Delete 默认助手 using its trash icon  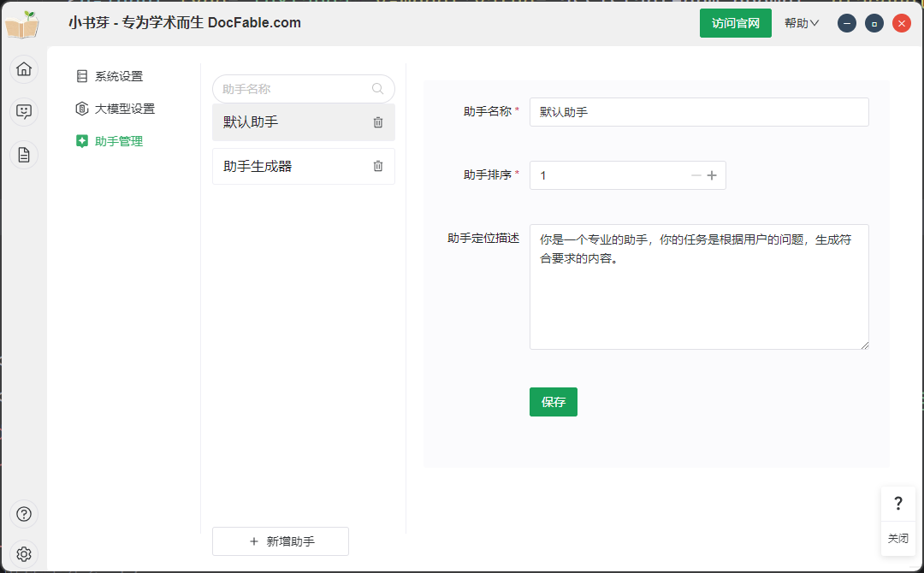pos(377,122)
